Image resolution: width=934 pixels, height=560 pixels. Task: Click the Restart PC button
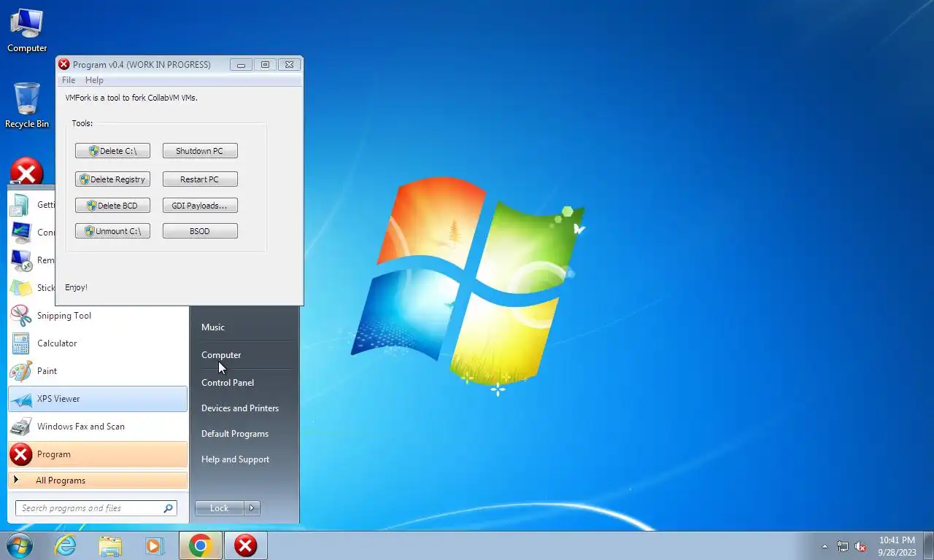pos(200,179)
